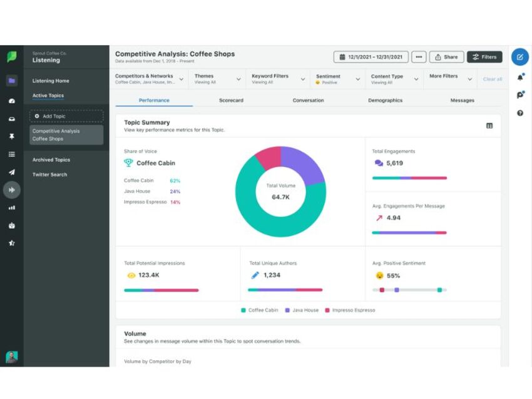Select the Listening waveform icon
This screenshot has width=532, height=399.
click(x=12, y=190)
